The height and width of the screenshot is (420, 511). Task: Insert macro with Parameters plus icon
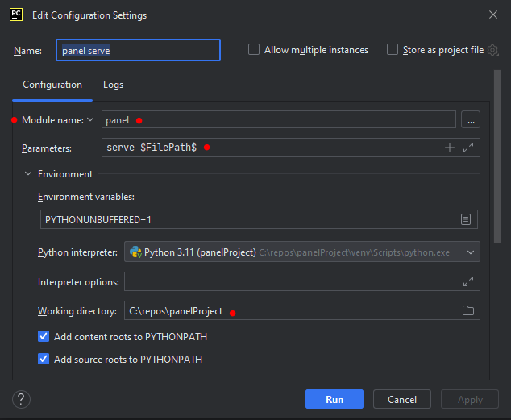[x=450, y=148]
